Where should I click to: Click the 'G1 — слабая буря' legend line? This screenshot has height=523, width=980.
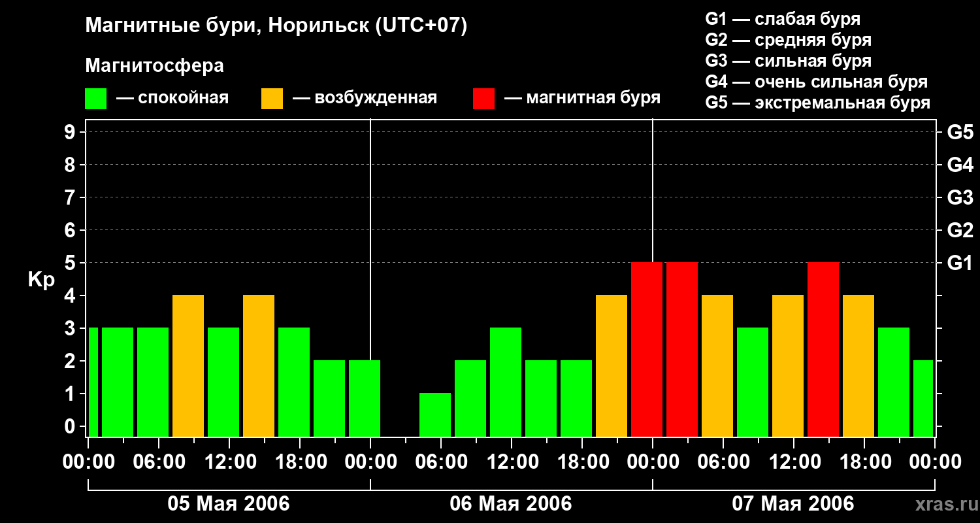click(783, 19)
